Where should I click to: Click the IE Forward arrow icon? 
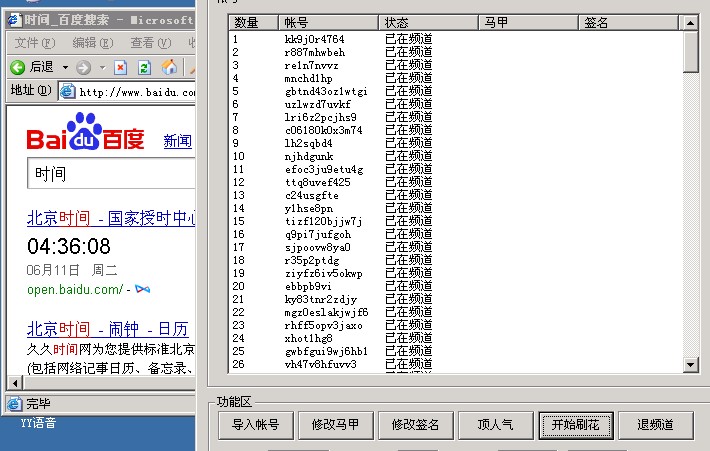pyautogui.click(x=83, y=68)
